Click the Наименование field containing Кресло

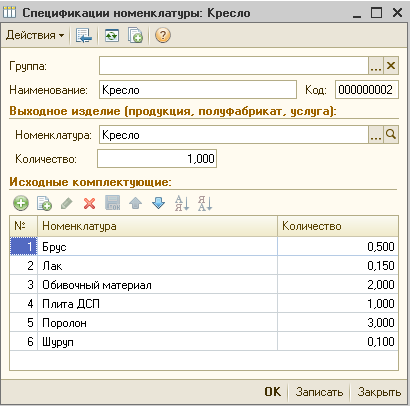click(198, 90)
